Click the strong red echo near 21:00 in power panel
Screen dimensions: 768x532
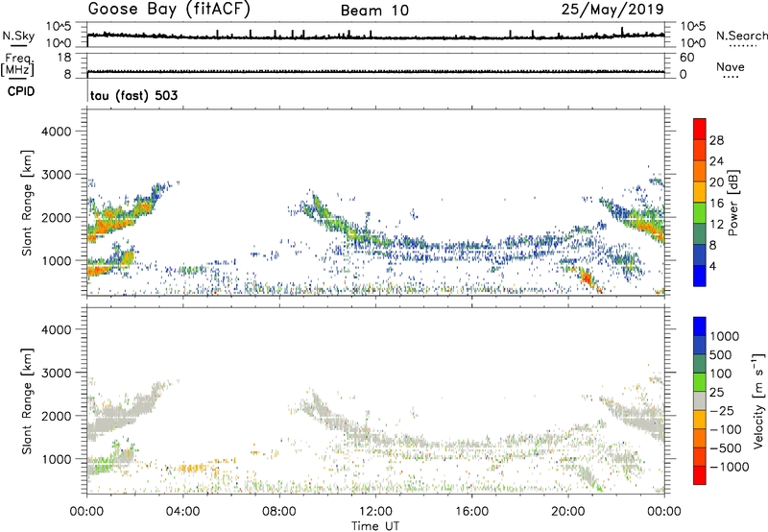587,278
